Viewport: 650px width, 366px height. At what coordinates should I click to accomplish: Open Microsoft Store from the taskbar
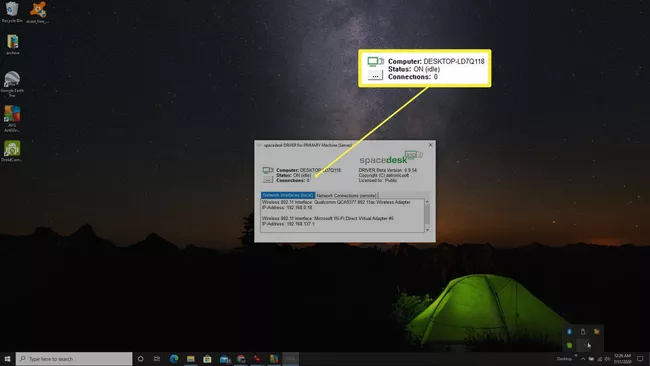pos(207,359)
